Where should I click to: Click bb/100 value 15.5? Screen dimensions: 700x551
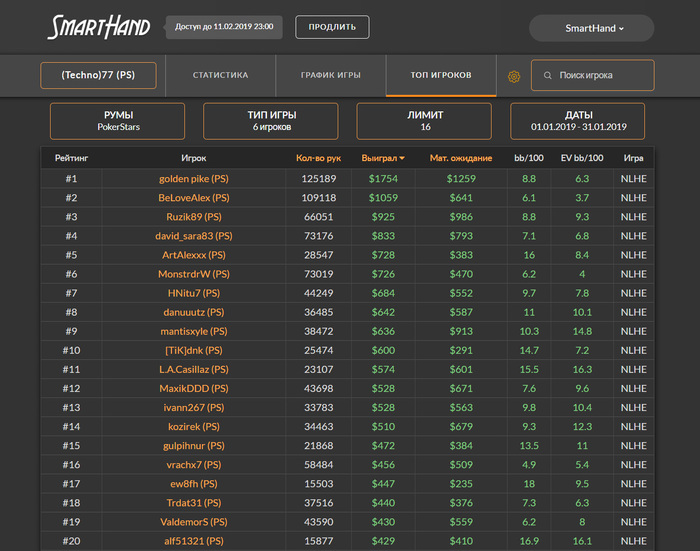529,369
